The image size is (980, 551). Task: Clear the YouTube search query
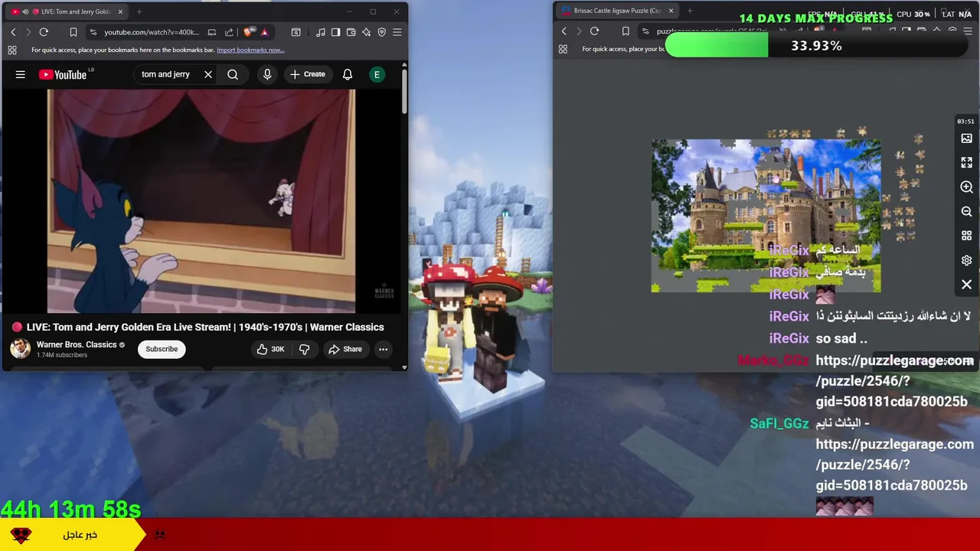(207, 74)
